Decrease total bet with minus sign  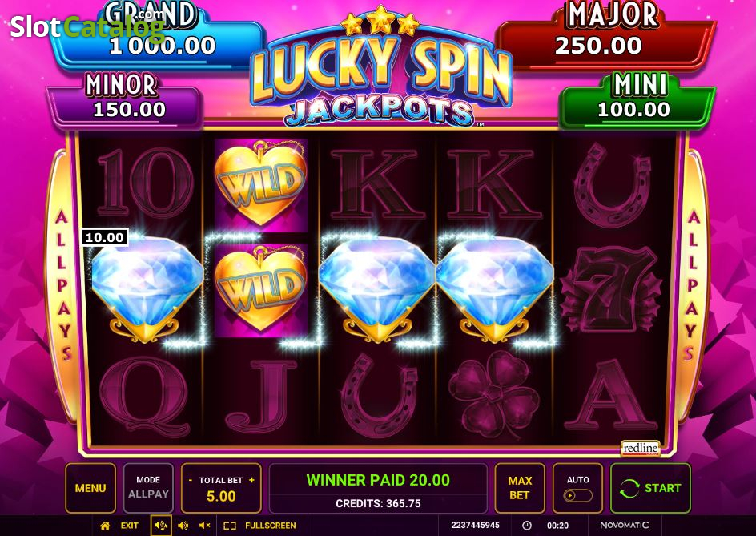[x=191, y=480]
